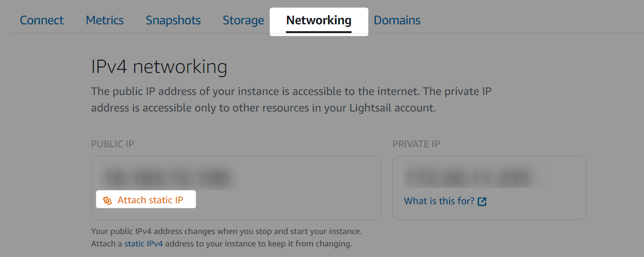This screenshot has height=257, width=644.
Task: Click the orange static IP icon
Action: pos(107,201)
